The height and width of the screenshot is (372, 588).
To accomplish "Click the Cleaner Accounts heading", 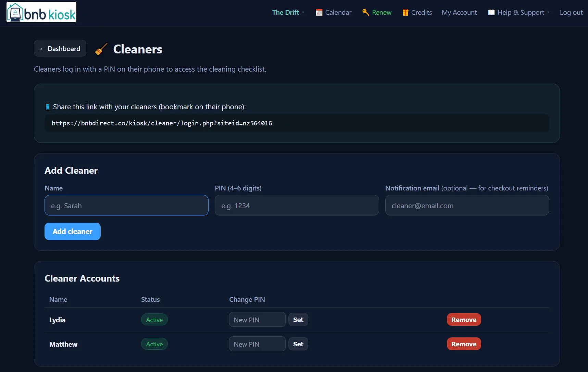I will (x=82, y=278).
